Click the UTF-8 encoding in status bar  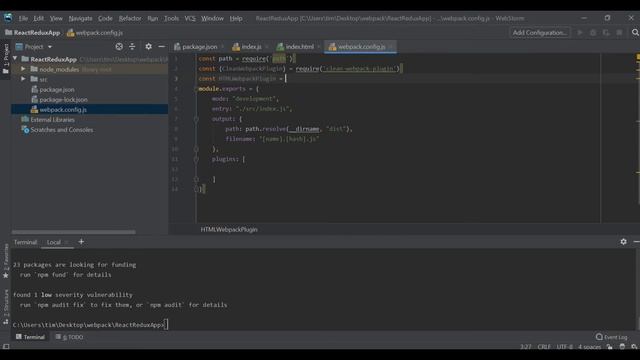pyautogui.click(x=564, y=347)
